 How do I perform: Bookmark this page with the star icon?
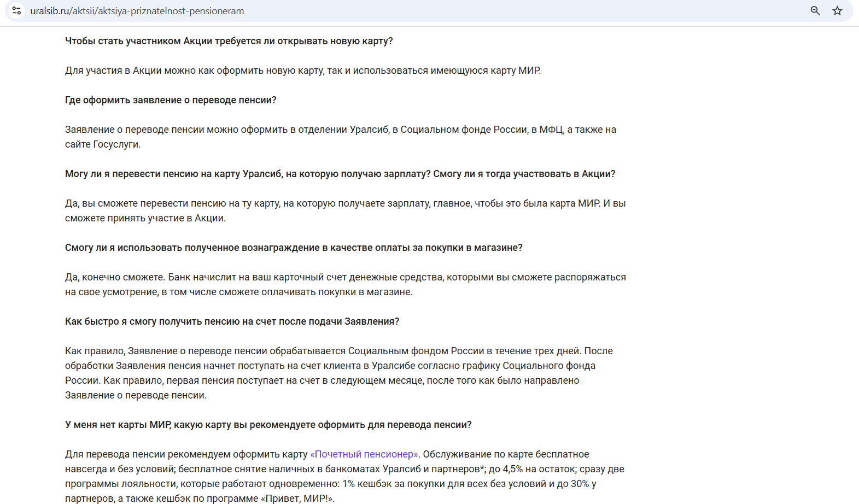[x=837, y=10]
